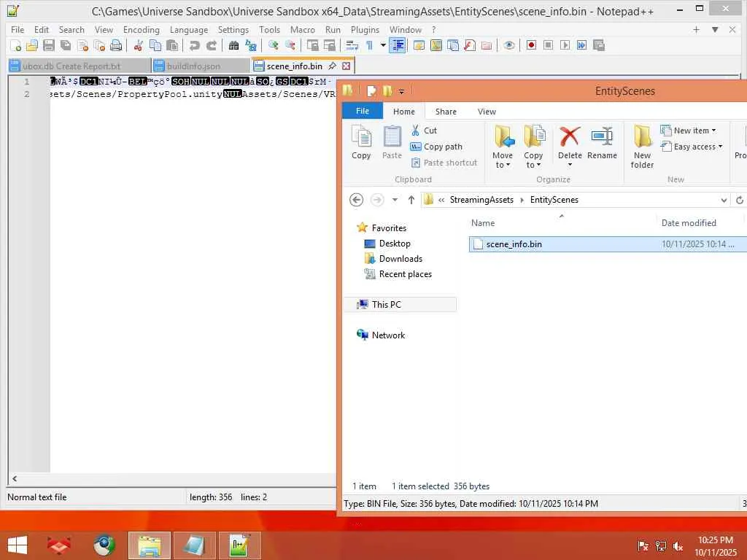Screen dimensions: 747x560
Task: Click Rename in Explorer ribbon
Action: click(x=602, y=142)
